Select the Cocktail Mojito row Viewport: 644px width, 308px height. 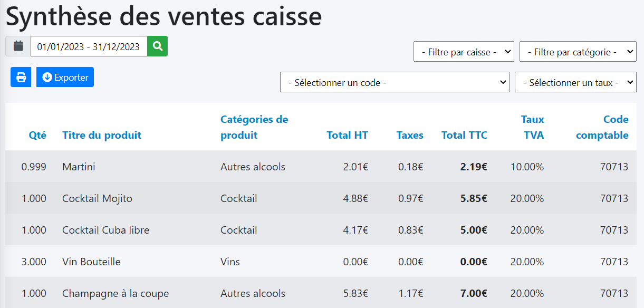click(x=97, y=198)
